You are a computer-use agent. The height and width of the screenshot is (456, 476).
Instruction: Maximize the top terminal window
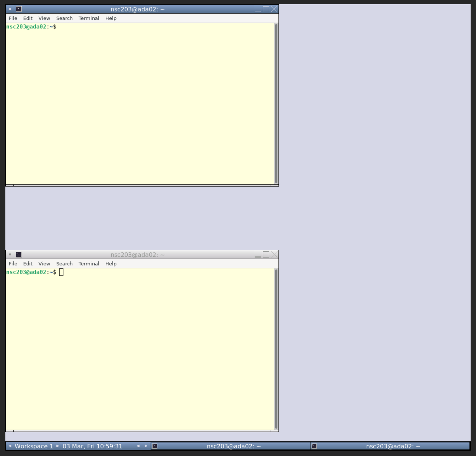coord(266,9)
